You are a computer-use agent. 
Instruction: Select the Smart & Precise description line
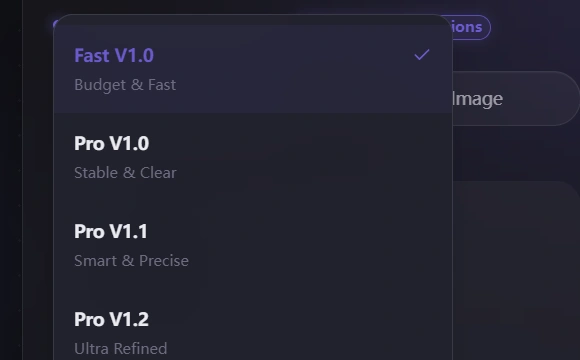(x=131, y=261)
